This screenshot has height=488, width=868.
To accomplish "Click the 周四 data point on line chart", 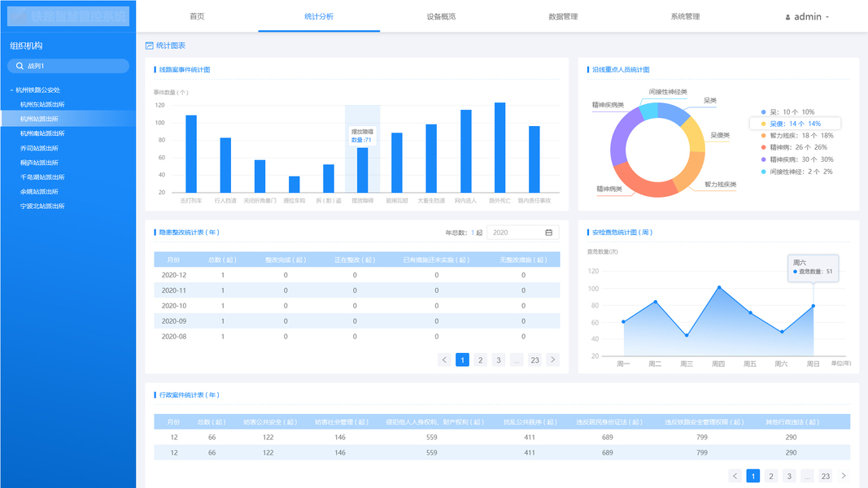I will pyautogui.click(x=719, y=287).
